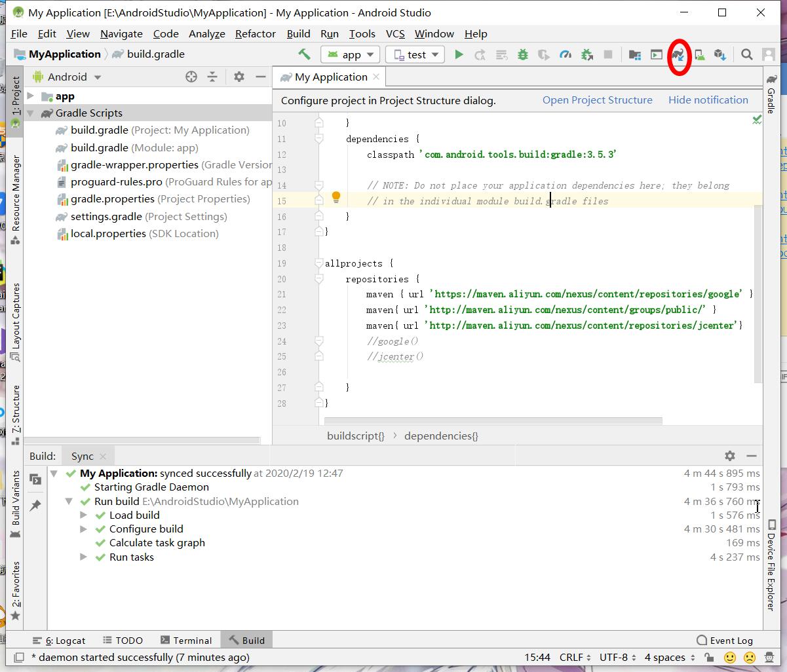This screenshot has height=672, width=787.
Task: Profile the app with the speedometer icon
Action: [x=565, y=54]
